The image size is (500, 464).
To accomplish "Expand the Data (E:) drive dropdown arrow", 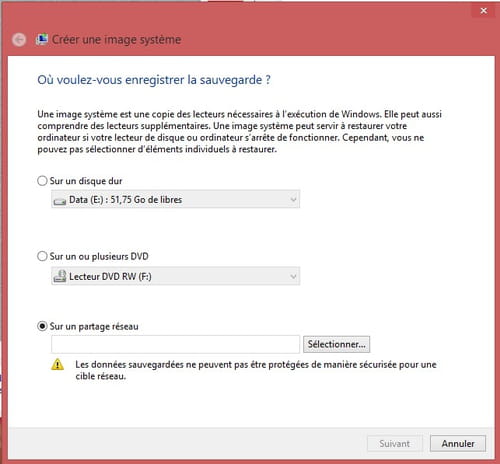I will 293,199.
